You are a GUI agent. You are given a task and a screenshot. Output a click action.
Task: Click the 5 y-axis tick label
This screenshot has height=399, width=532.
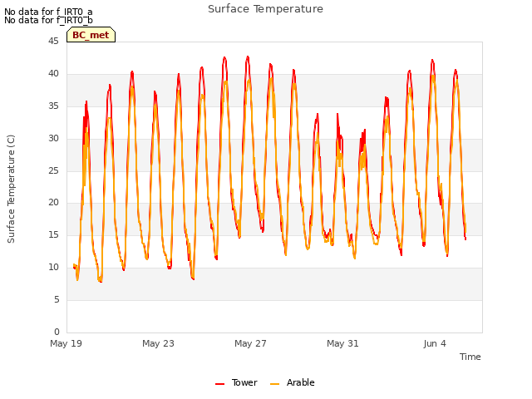(57, 299)
